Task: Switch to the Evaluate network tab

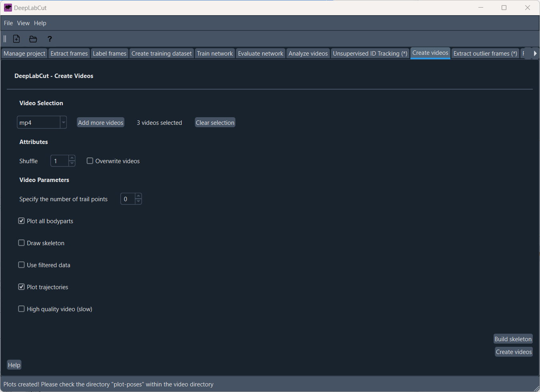Action: pos(260,54)
